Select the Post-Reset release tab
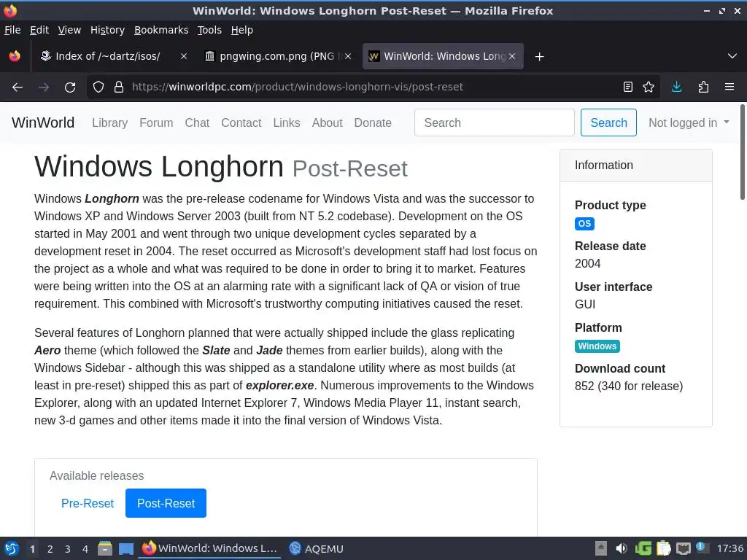 [166, 503]
